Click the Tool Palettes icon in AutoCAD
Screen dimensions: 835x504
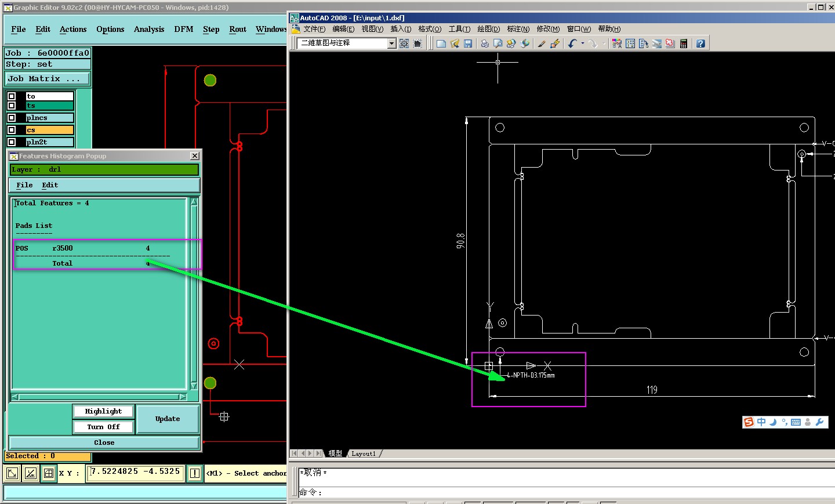pos(644,43)
